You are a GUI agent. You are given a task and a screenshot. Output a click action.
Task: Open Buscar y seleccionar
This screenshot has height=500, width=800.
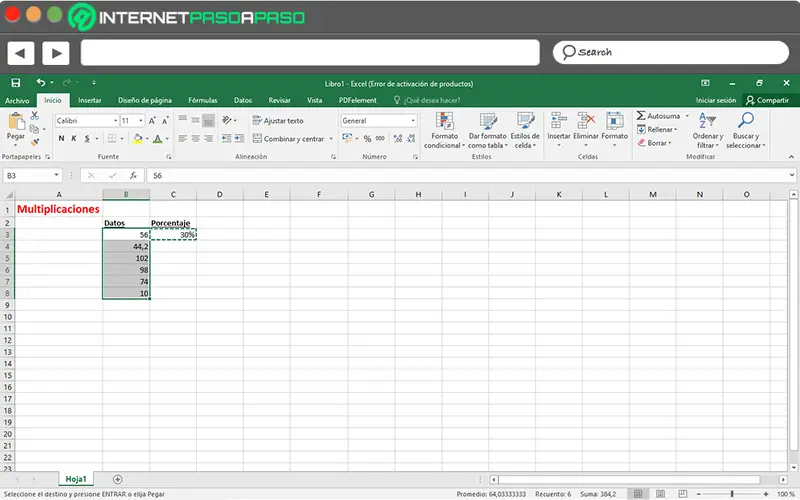coord(745,131)
